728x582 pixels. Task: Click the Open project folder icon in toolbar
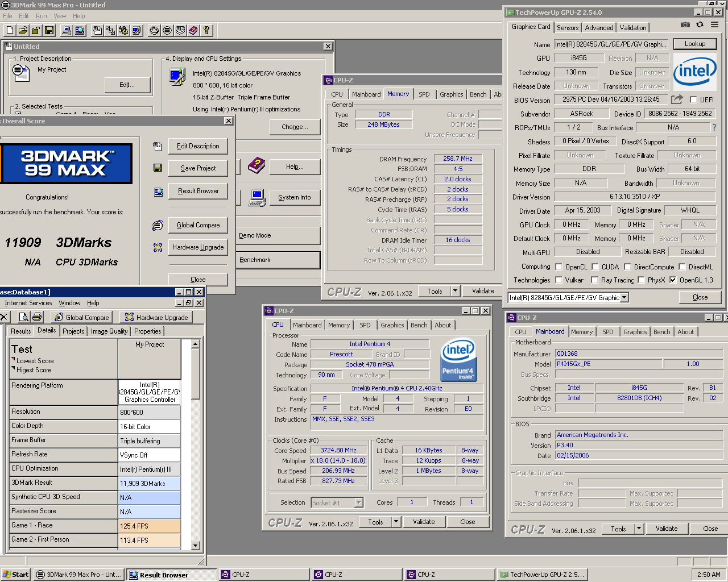(x=23, y=30)
